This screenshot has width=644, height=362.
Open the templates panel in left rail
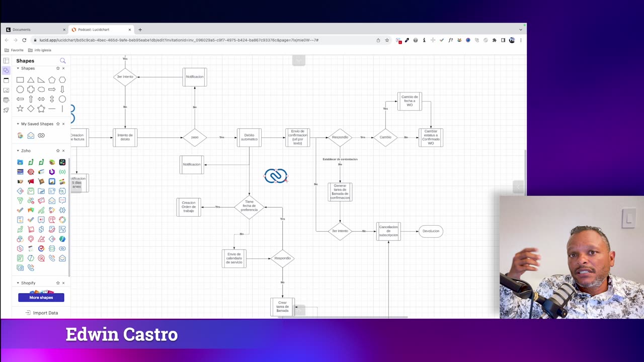[x=6, y=61]
